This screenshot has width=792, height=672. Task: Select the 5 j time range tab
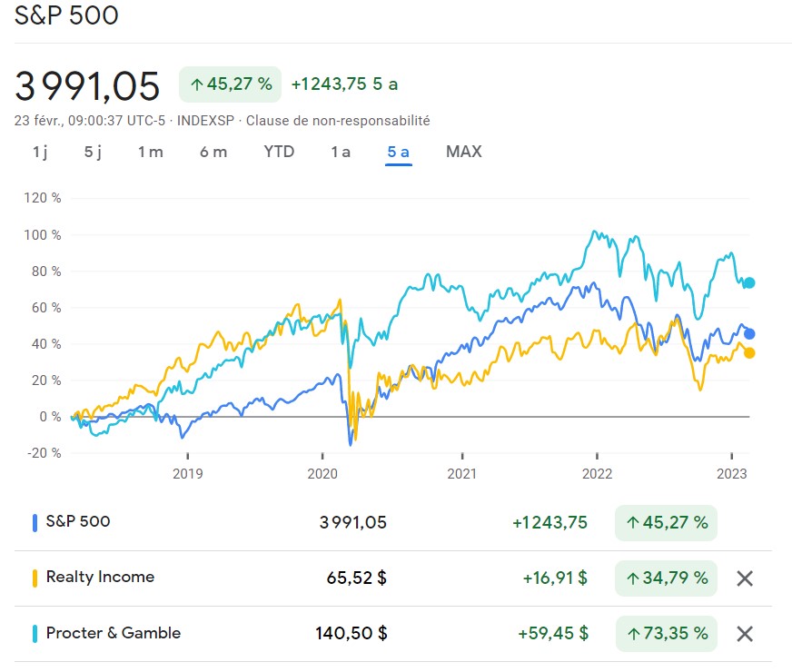pyautogui.click(x=93, y=152)
